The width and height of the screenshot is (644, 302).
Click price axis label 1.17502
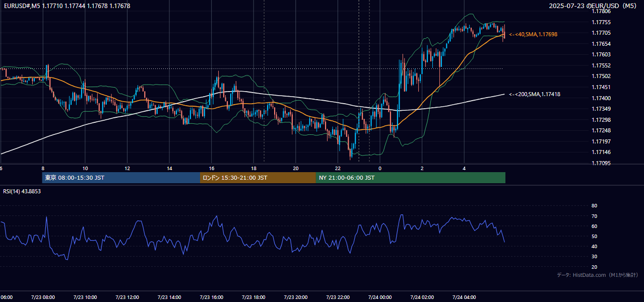point(601,76)
